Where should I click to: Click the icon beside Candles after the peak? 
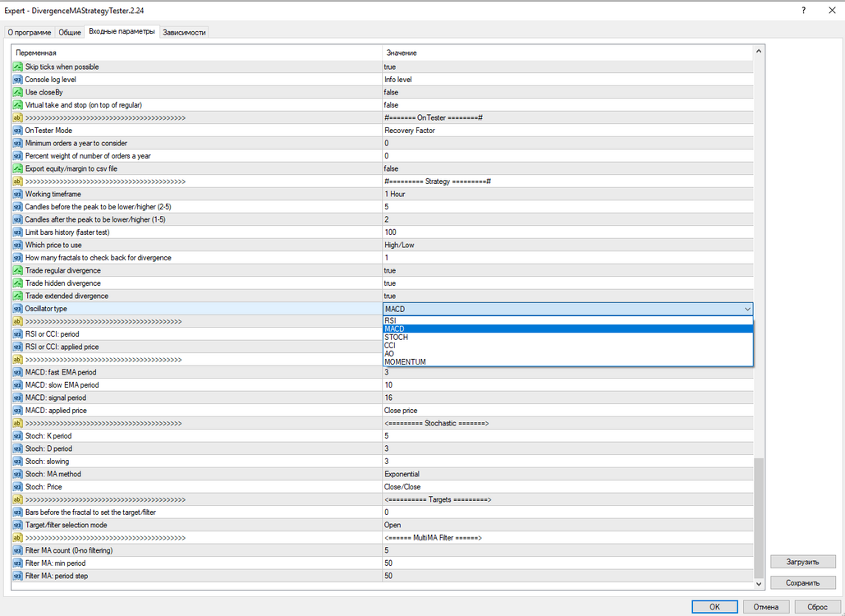pos(18,220)
